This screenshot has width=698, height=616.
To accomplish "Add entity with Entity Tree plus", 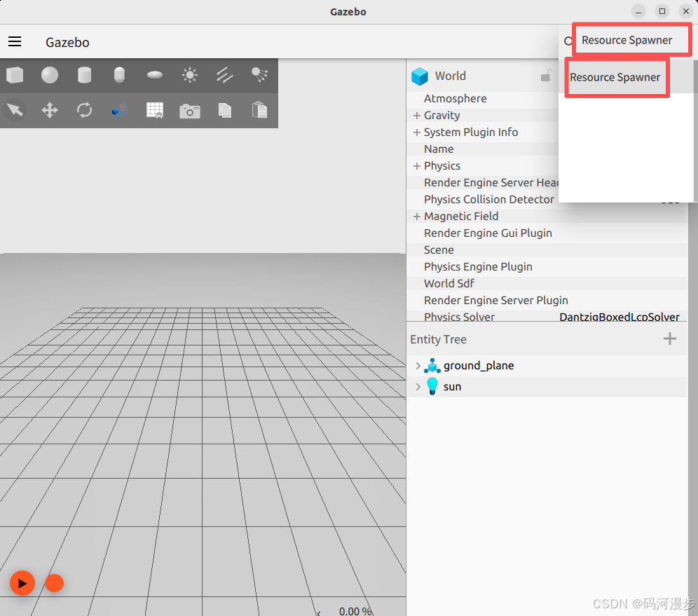I will [x=669, y=338].
